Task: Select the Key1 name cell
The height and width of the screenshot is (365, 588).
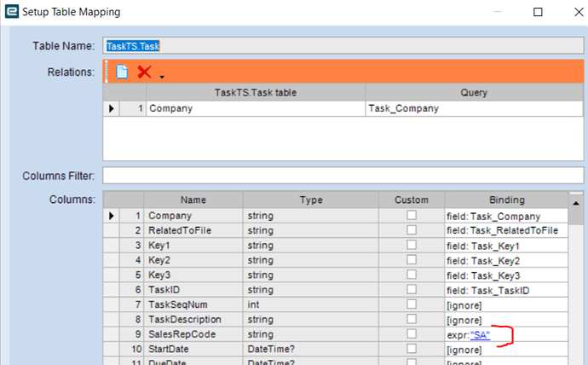Action: pos(193,246)
